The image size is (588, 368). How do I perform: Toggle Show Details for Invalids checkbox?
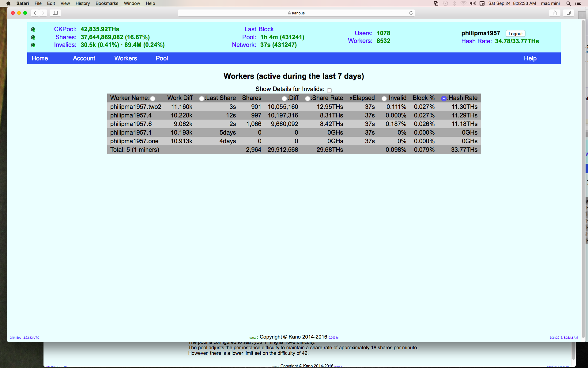(x=329, y=90)
